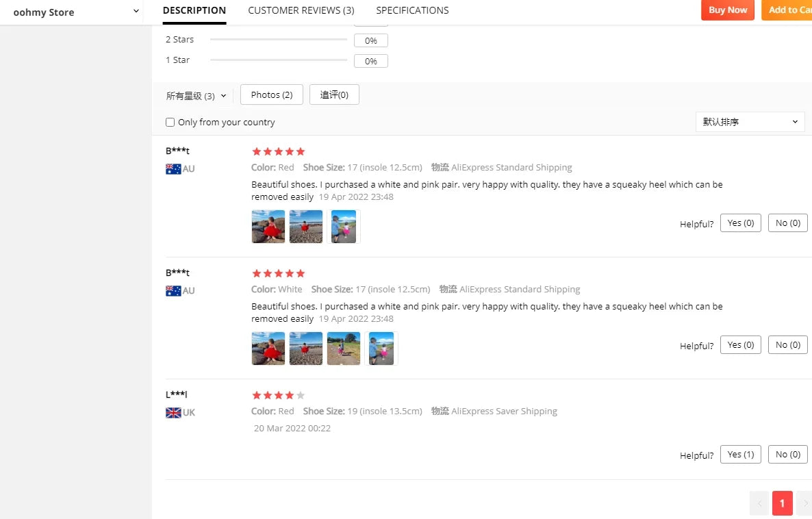This screenshot has width=812, height=519.
Task: Open the star-level filter dropdown (3)
Action: click(x=196, y=96)
